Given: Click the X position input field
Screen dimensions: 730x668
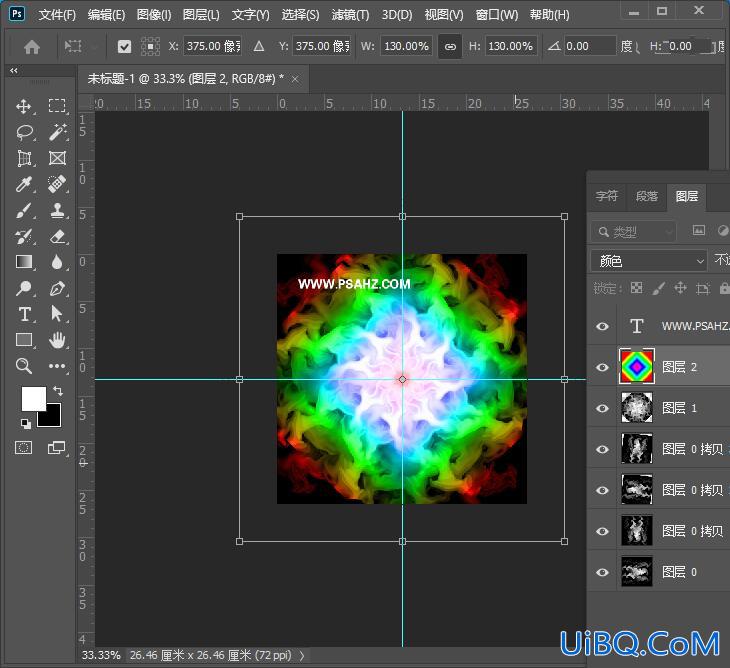Looking at the screenshot, I should (212, 46).
